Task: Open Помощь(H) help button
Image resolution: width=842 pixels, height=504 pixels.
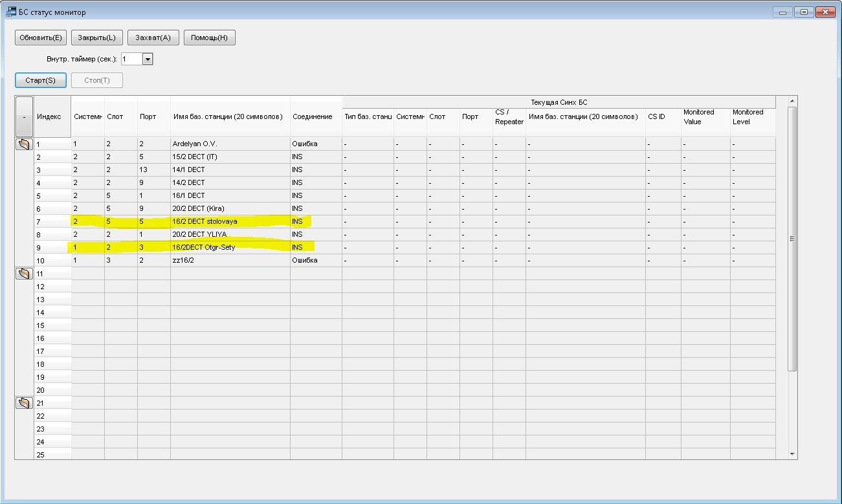Action: coord(209,38)
